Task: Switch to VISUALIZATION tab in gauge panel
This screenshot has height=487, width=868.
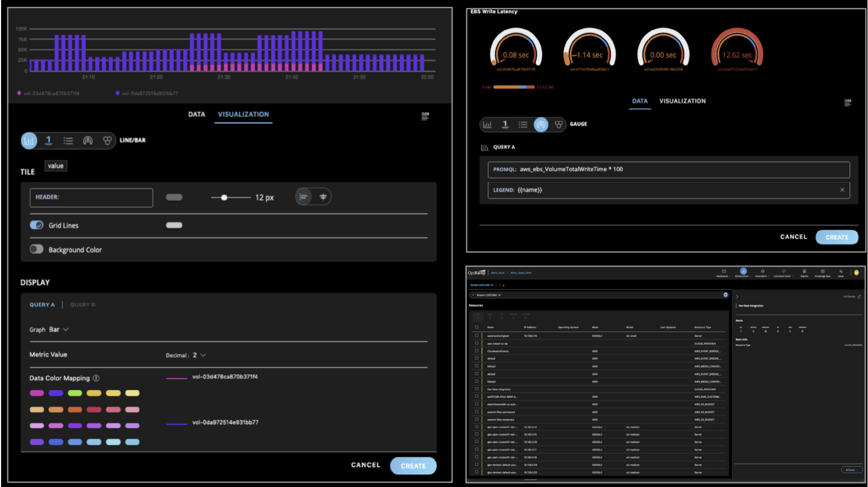Action: pyautogui.click(x=682, y=101)
